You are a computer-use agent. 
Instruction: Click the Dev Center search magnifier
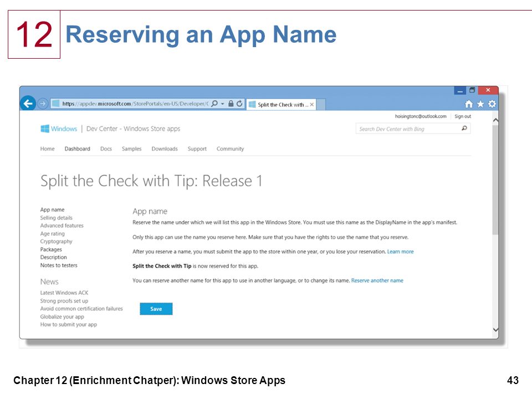[464, 128]
